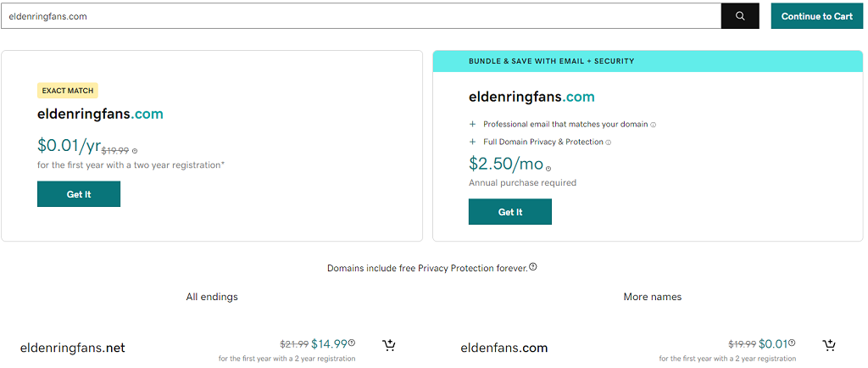Click the exact match eldenringfans.com title

(100, 114)
